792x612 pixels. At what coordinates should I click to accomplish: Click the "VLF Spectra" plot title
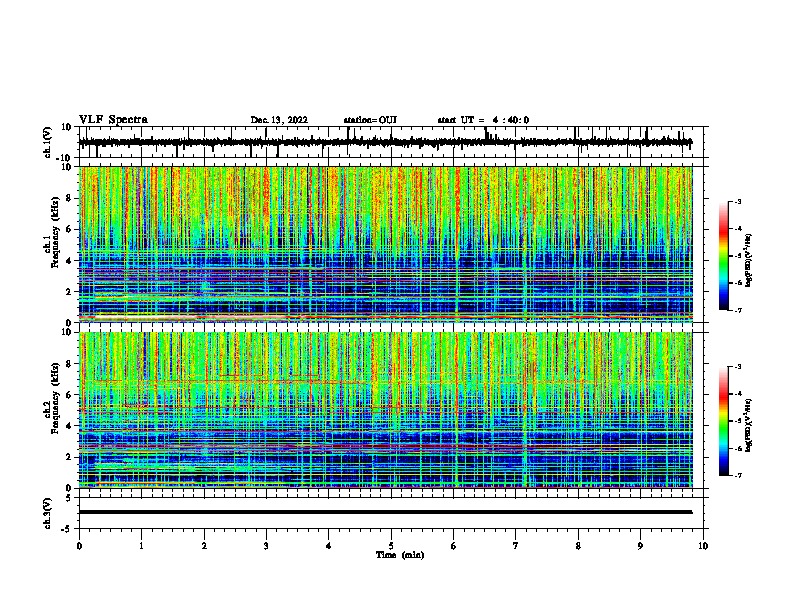[x=113, y=120]
